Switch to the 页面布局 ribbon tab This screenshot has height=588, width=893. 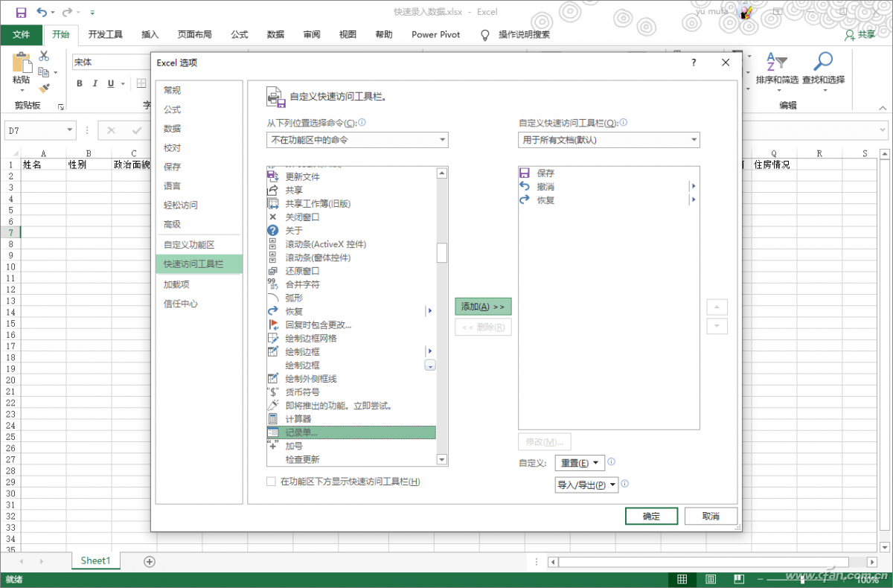click(194, 34)
